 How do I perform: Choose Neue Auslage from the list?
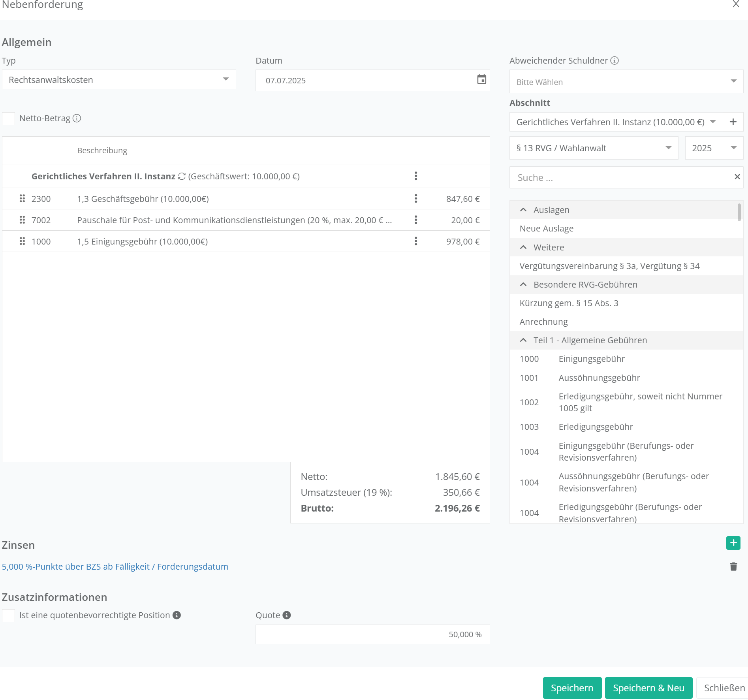tap(546, 229)
